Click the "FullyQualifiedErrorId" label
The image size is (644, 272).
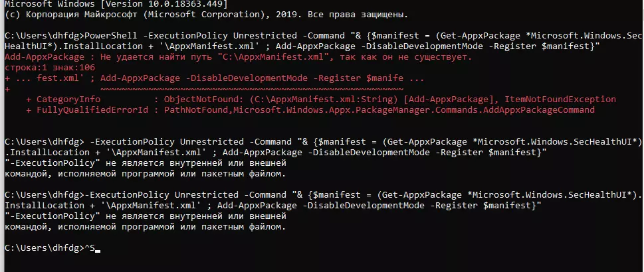(x=88, y=110)
